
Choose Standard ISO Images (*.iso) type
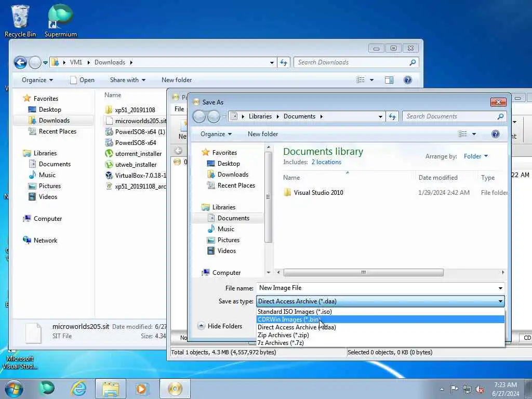380,312
